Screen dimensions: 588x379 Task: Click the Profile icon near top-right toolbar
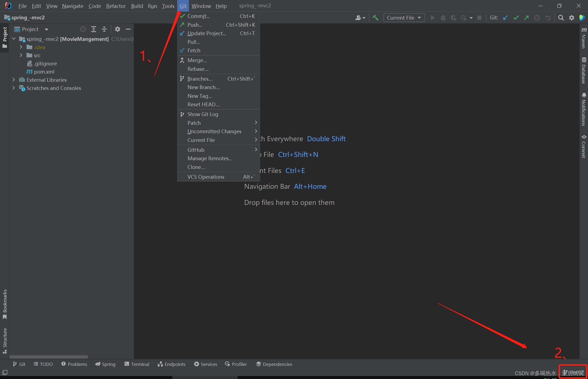[358, 18]
